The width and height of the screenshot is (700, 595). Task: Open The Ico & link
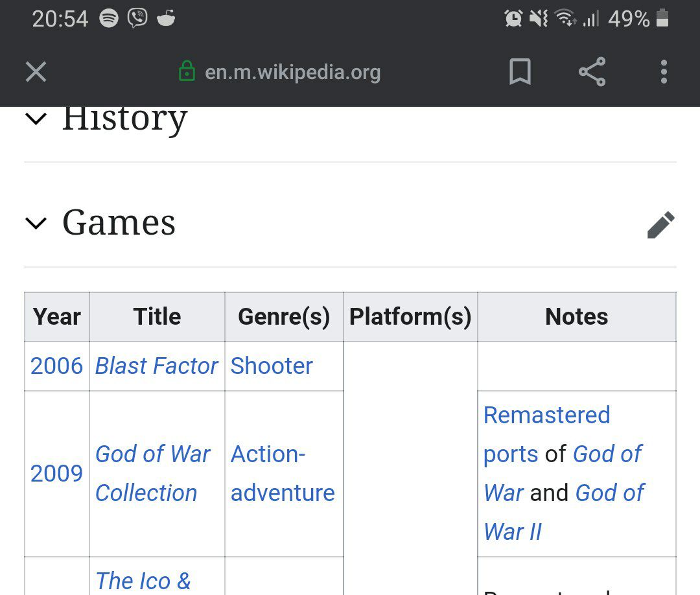143,581
